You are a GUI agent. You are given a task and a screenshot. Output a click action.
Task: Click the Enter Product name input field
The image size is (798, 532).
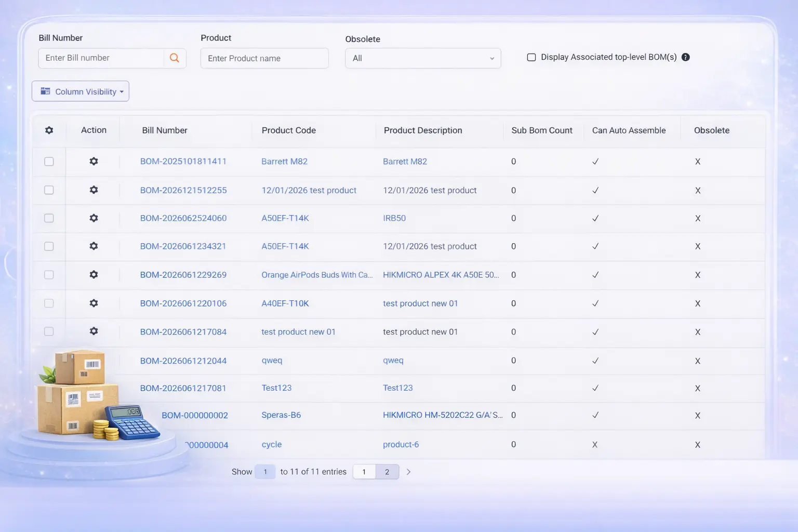click(x=264, y=58)
